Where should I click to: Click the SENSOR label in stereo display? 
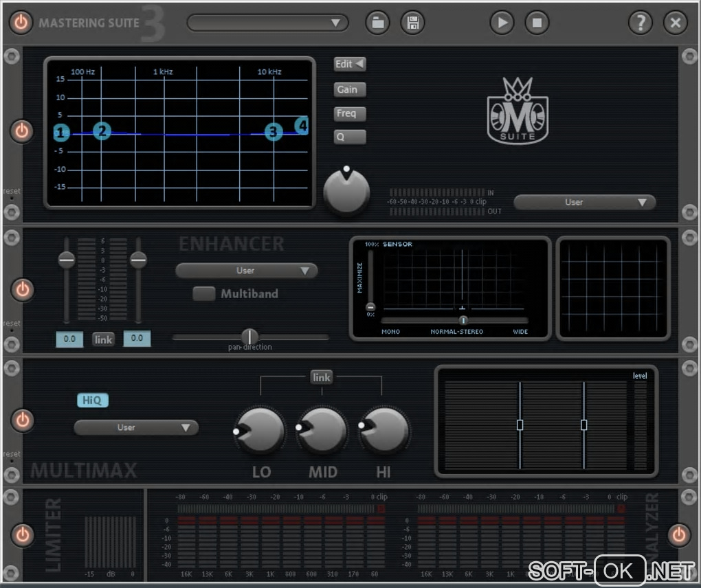point(397,244)
